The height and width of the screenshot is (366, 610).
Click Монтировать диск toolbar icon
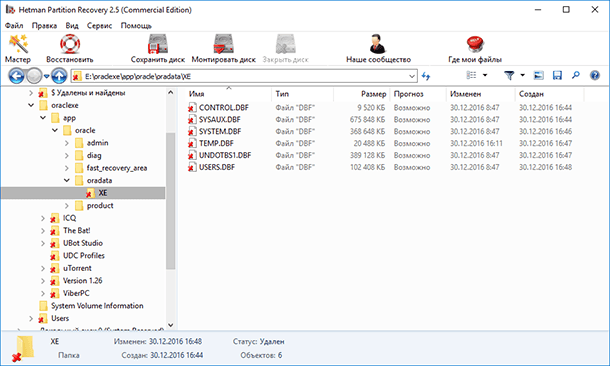223,44
